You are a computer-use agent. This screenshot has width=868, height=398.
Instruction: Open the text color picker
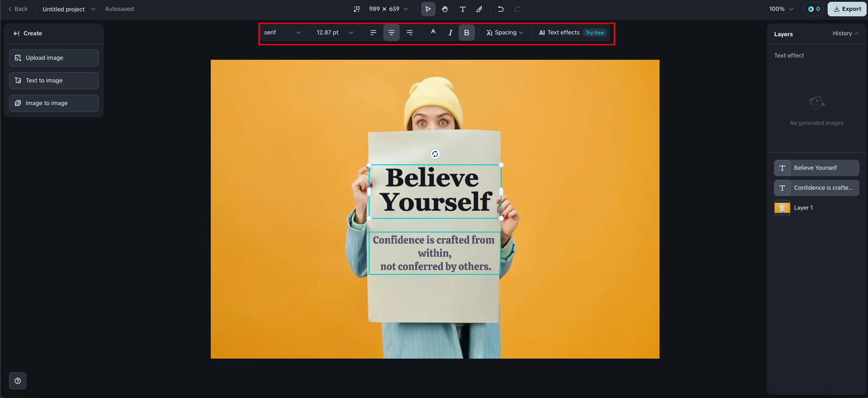tap(433, 33)
